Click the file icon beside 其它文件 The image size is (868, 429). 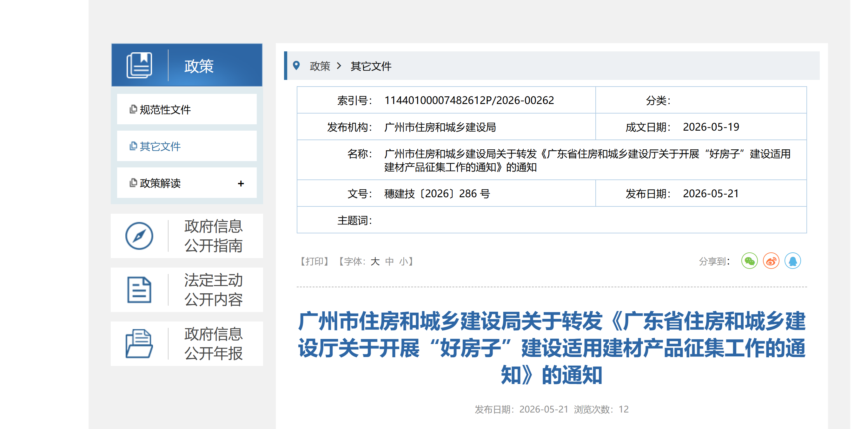[x=133, y=146]
